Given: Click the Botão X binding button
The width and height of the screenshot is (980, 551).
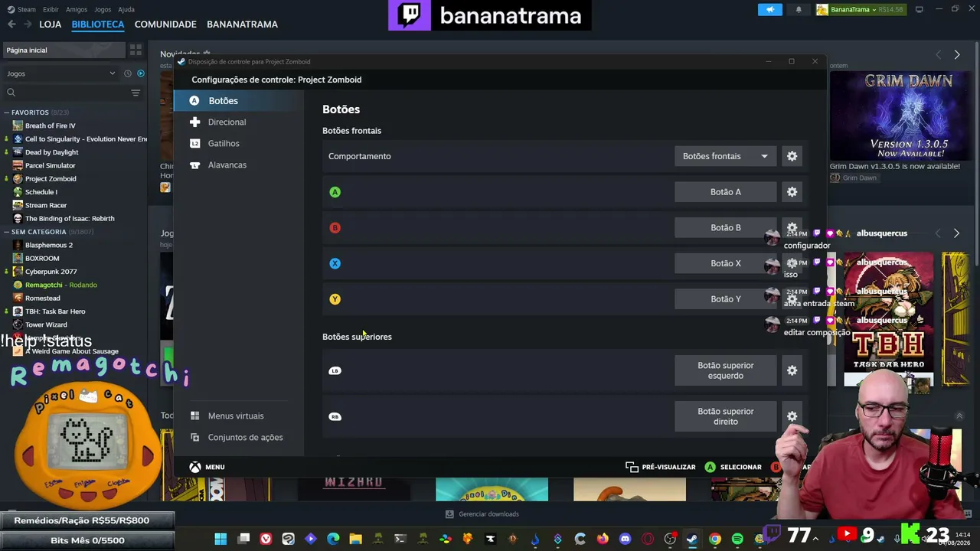Looking at the screenshot, I should coord(725,263).
